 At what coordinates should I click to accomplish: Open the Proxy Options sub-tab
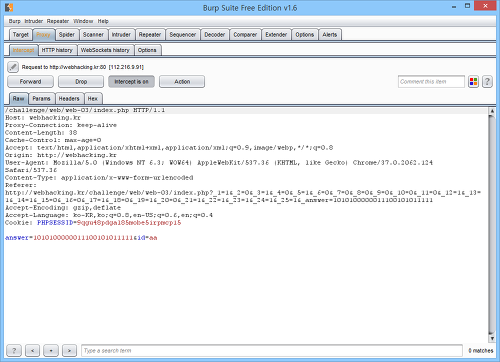pos(147,50)
